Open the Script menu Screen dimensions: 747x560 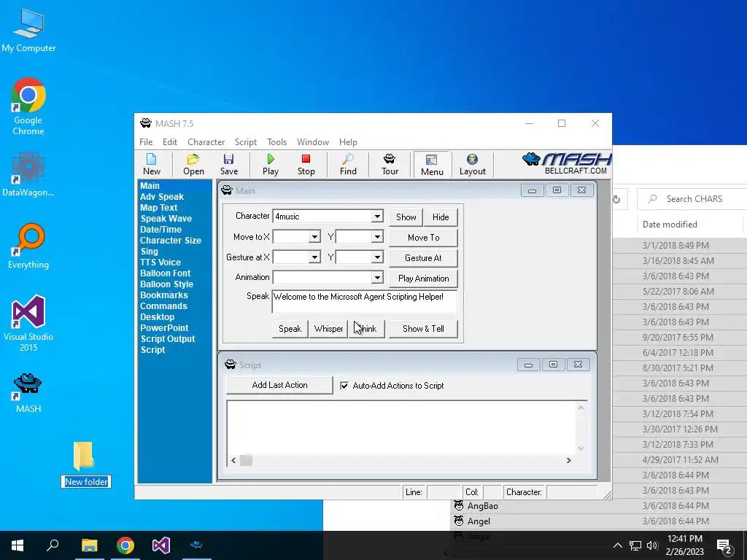[x=245, y=142]
